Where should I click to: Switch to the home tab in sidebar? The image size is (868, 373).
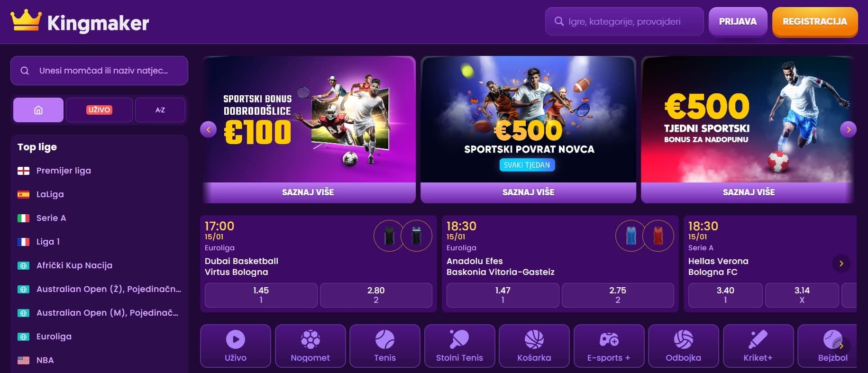(x=38, y=110)
